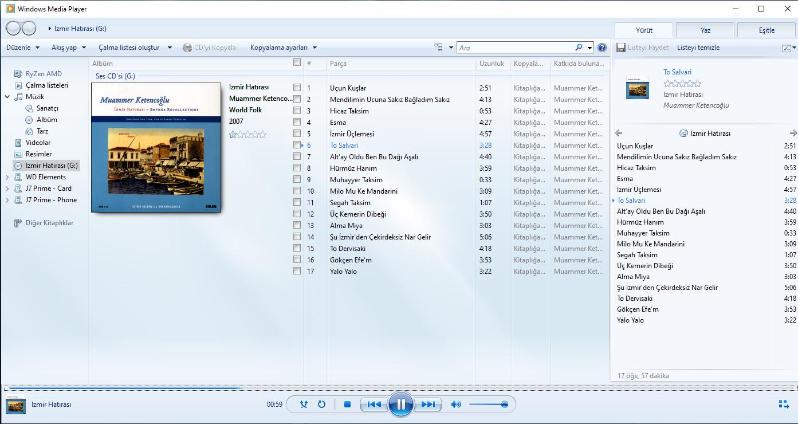Switch to the Yaz tab
The image size is (798, 424).
click(705, 30)
